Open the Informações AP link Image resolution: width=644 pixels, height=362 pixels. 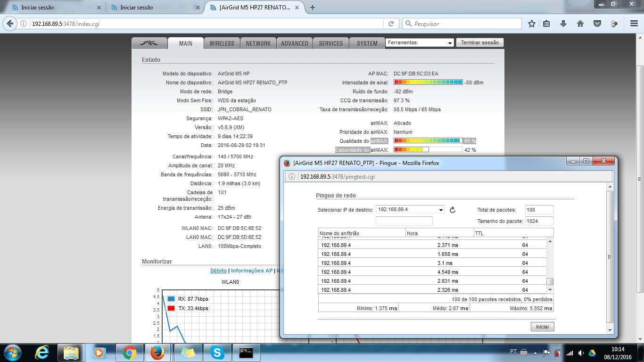(x=251, y=271)
